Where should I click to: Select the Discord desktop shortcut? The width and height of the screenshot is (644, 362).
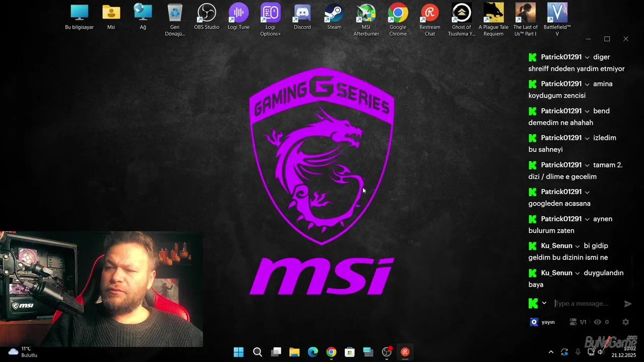(302, 17)
